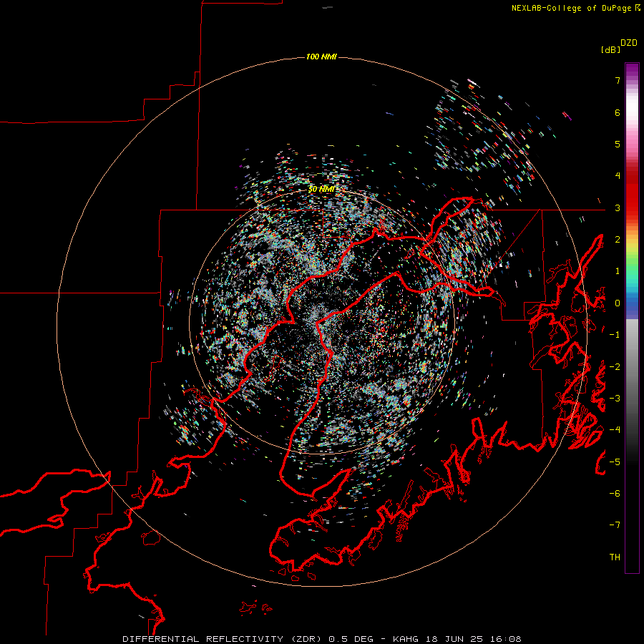644x644 pixels.
Task: Click the 4 value on color scale
Action: click(618, 176)
